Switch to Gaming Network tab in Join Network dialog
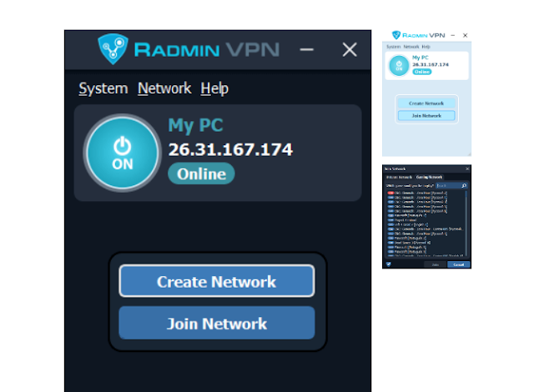This screenshot has width=534, height=392. 429,178
